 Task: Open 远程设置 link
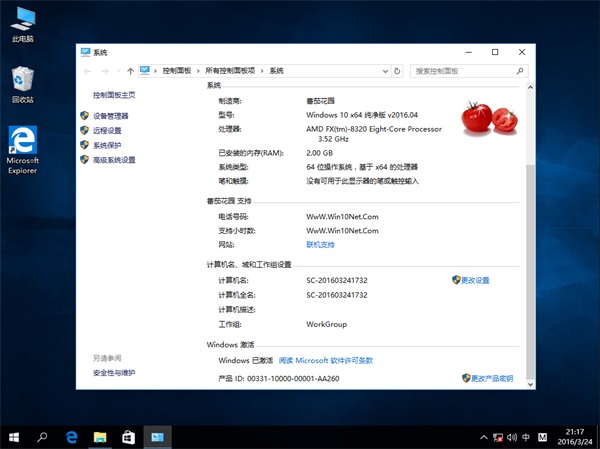click(x=107, y=131)
